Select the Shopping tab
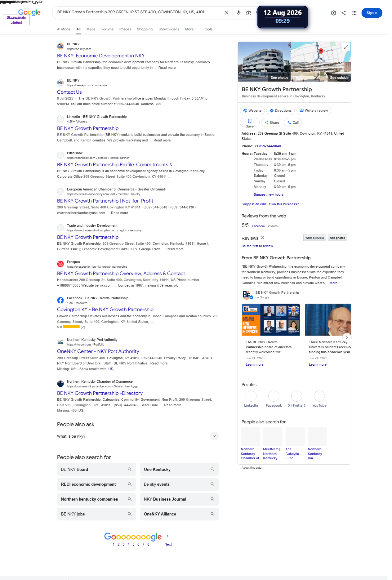 coord(145,29)
